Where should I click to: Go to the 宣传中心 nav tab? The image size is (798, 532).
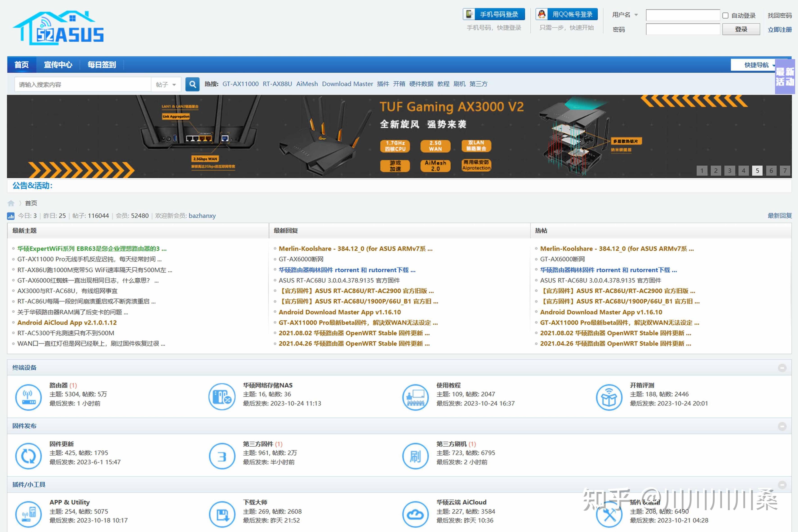pos(58,65)
